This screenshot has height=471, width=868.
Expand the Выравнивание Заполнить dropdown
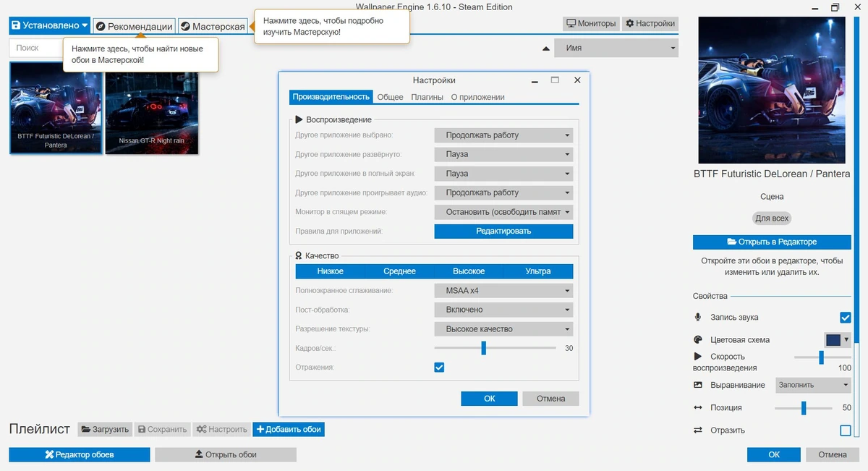coord(813,385)
